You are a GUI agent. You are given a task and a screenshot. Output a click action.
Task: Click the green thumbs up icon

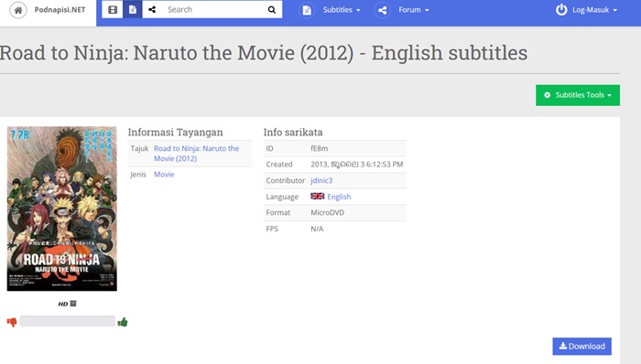[123, 322]
